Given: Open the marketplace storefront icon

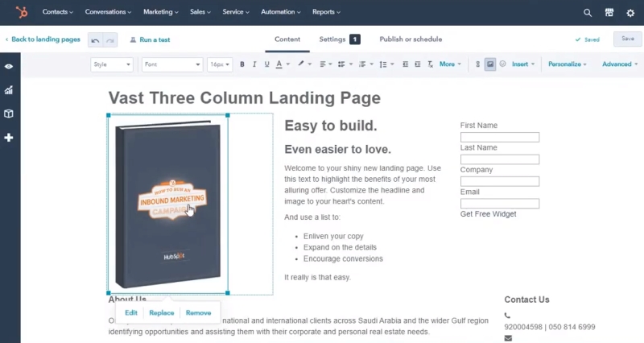Looking at the screenshot, I should tap(609, 13).
